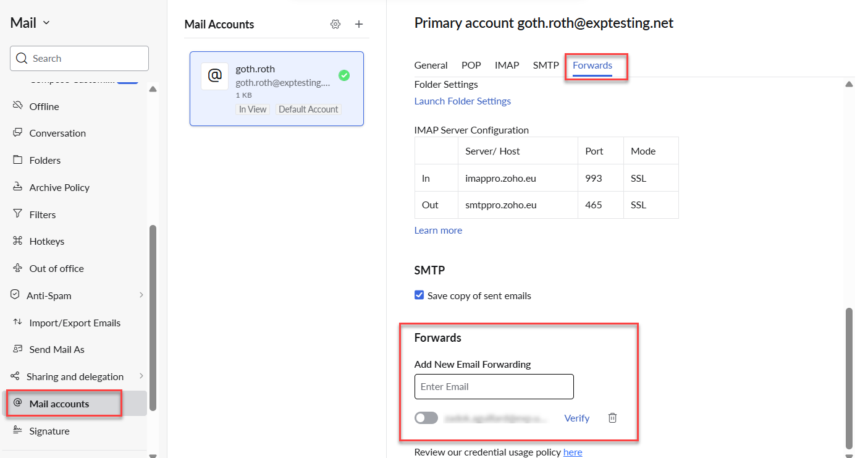The width and height of the screenshot is (868, 458).
Task: Click the Launch Folder Settings link
Action: tap(462, 101)
